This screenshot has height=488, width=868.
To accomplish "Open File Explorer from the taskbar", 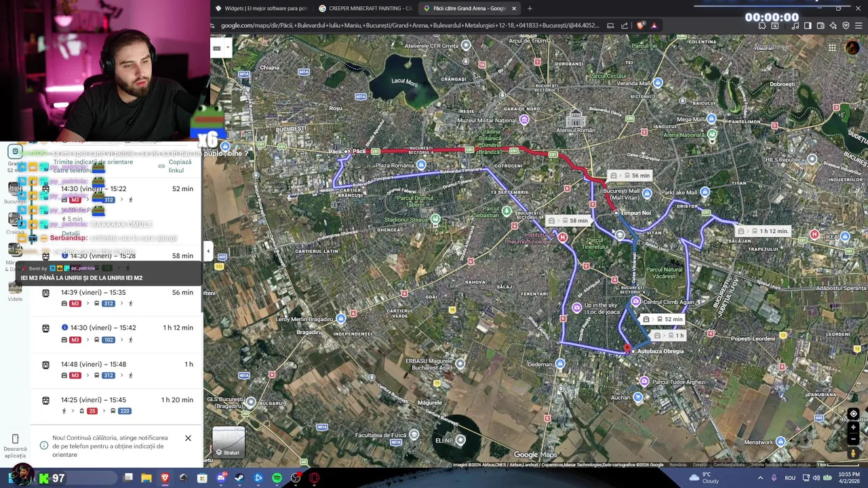I will 146,478.
